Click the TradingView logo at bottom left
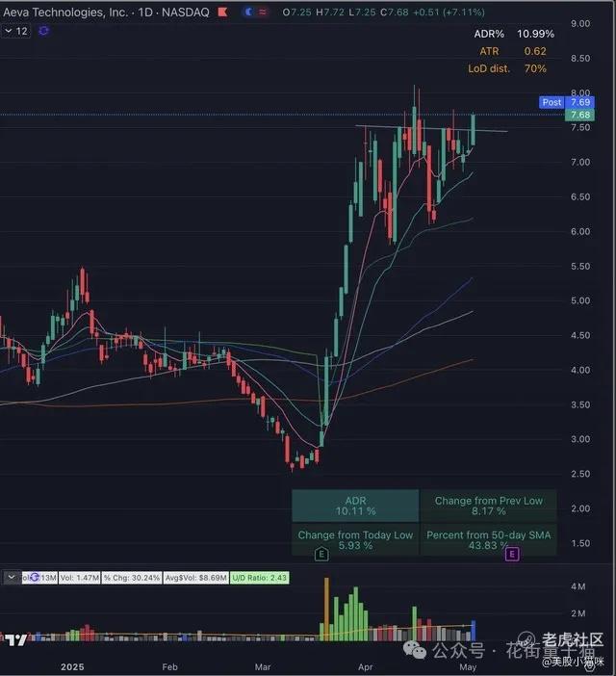The height and width of the screenshot is (676, 616). pyautogui.click(x=16, y=639)
